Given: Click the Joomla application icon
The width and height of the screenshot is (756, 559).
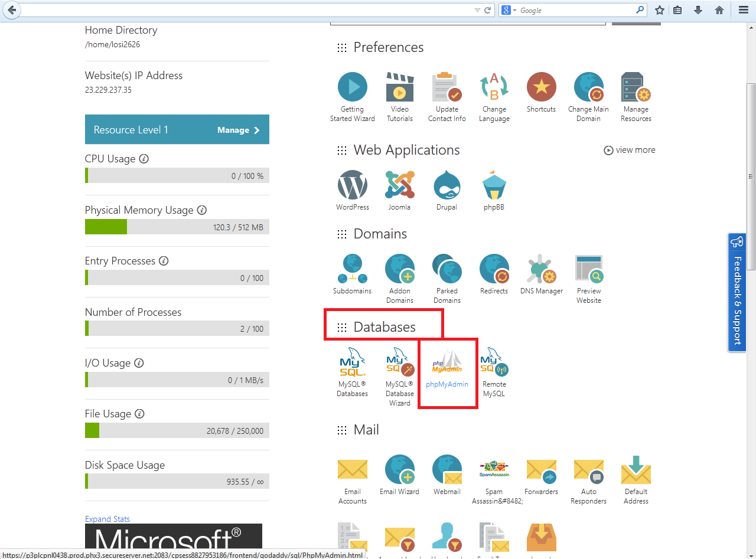Looking at the screenshot, I should [400, 190].
